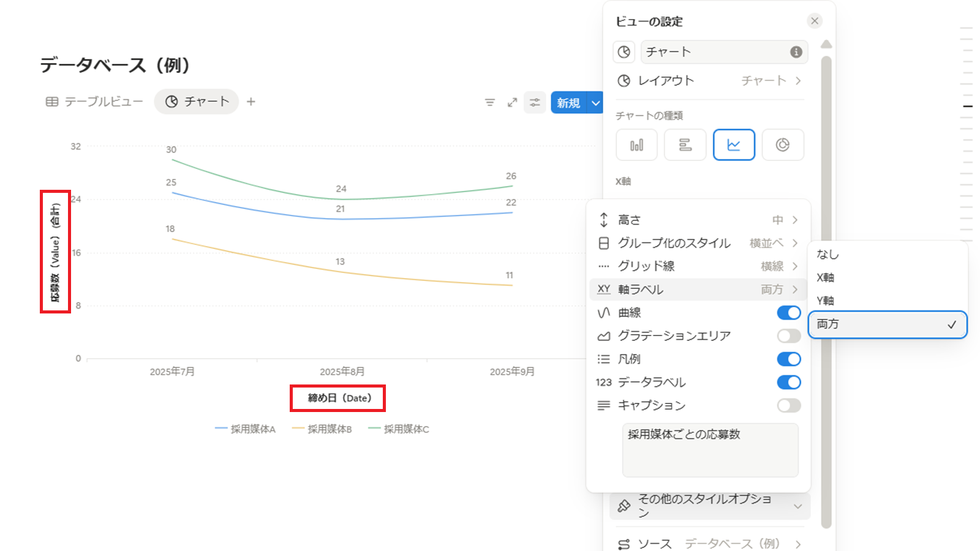Image resolution: width=980 pixels, height=551 pixels.
Task: Toggle off the 曲線 switch
Action: coord(788,313)
